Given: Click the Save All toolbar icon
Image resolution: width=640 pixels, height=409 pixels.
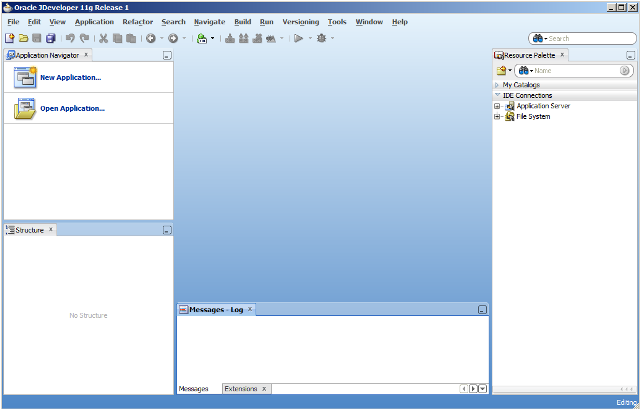Looking at the screenshot, I should point(51,38).
